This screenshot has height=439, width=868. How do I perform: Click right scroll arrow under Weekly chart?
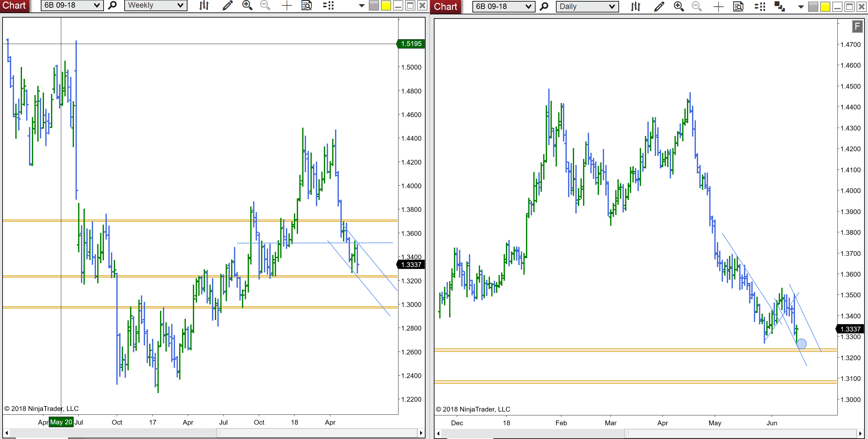[421, 433]
